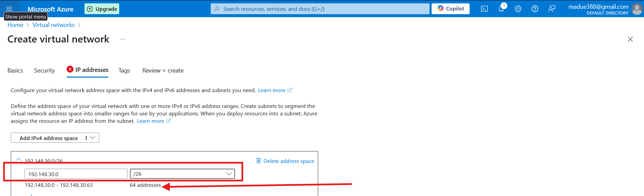Image resolution: width=644 pixels, height=196 pixels.
Task: Expand the Add IPv4 address space dropdown arrow
Action: 93,138
